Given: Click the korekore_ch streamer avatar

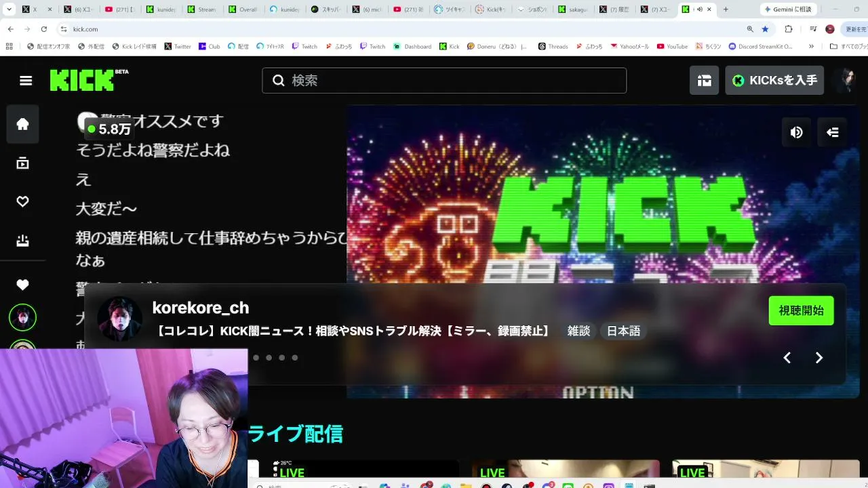Looking at the screenshot, I should coord(119,319).
